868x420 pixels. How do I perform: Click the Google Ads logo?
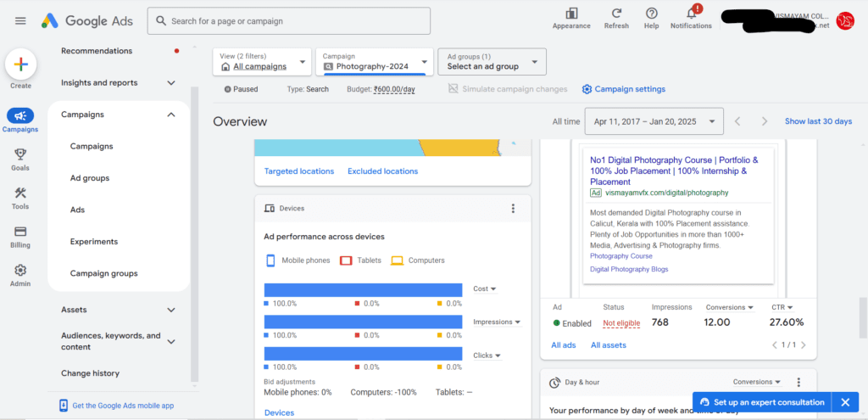pyautogui.click(x=87, y=21)
